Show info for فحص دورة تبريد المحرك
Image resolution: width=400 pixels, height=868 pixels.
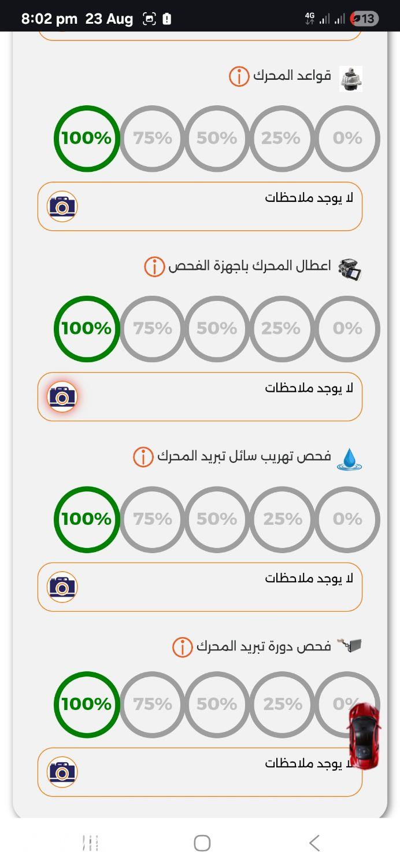[182, 647]
